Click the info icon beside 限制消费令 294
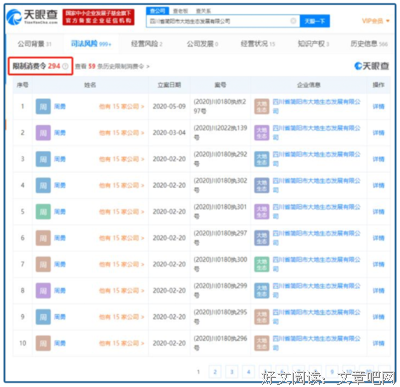The image size is (400, 387). pos(65,66)
